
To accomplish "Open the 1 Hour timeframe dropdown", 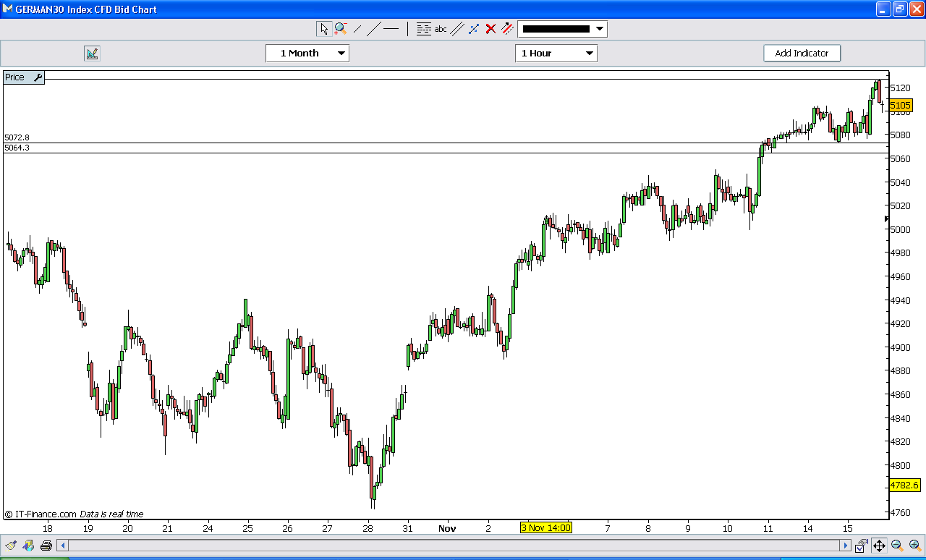I will pos(556,53).
